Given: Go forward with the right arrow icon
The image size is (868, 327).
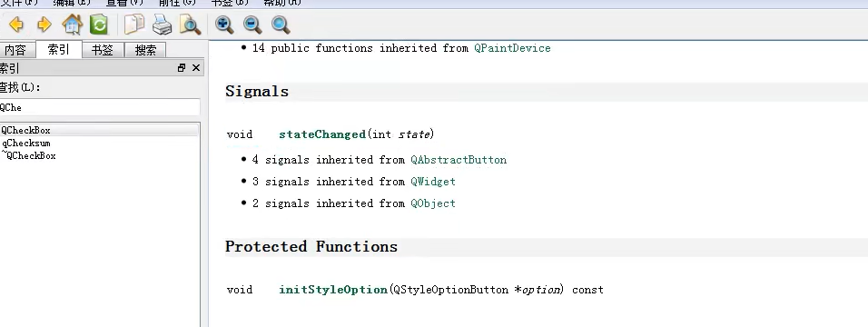Looking at the screenshot, I should tap(44, 25).
